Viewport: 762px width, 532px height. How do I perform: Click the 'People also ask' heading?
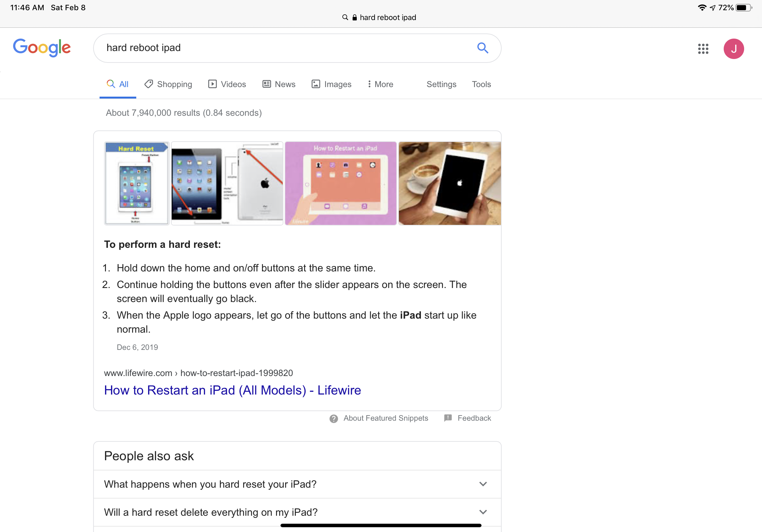click(149, 456)
